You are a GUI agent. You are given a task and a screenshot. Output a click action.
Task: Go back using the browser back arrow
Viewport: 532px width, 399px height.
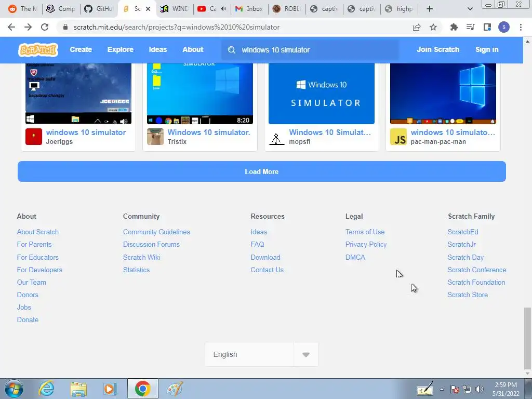click(x=11, y=27)
